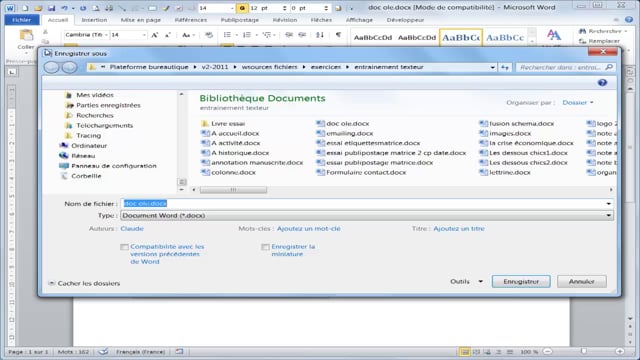Click the spelling check icon in status bar
640x360 pixels.
104,352
